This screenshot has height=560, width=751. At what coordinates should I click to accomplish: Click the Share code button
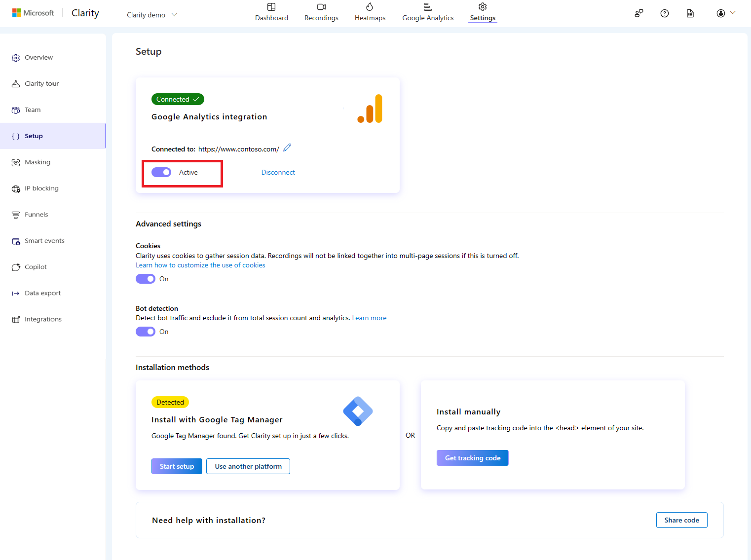682,520
